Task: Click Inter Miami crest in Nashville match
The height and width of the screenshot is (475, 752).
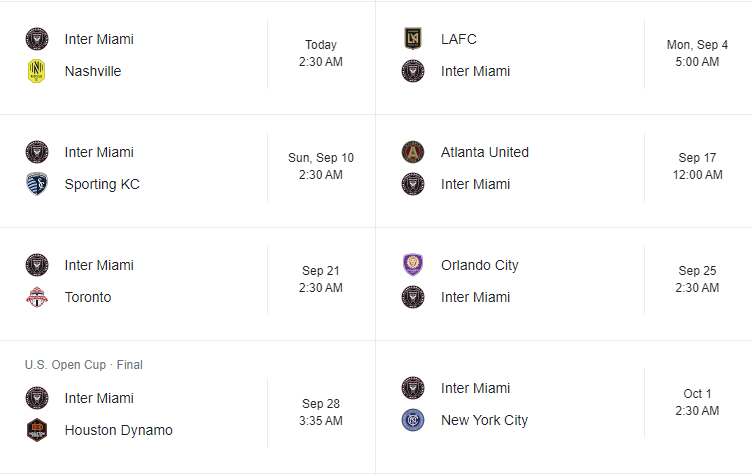Action: (x=37, y=39)
